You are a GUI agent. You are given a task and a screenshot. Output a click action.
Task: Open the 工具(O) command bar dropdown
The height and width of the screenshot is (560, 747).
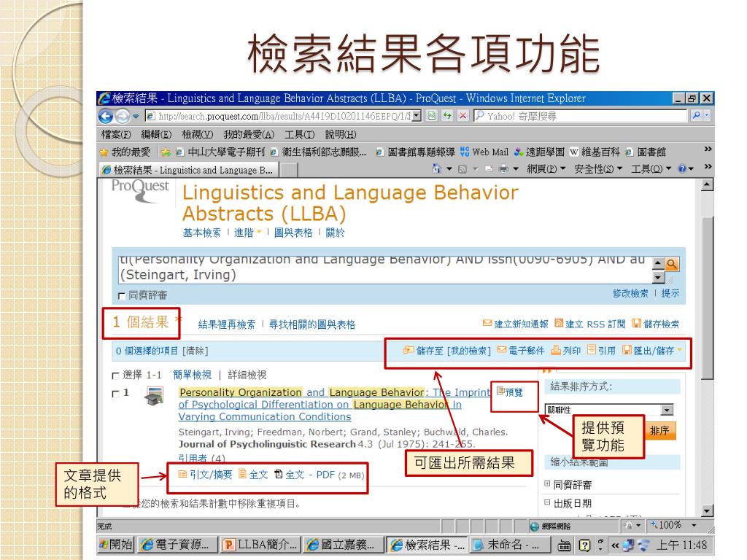pyautogui.click(x=651, y=169)
